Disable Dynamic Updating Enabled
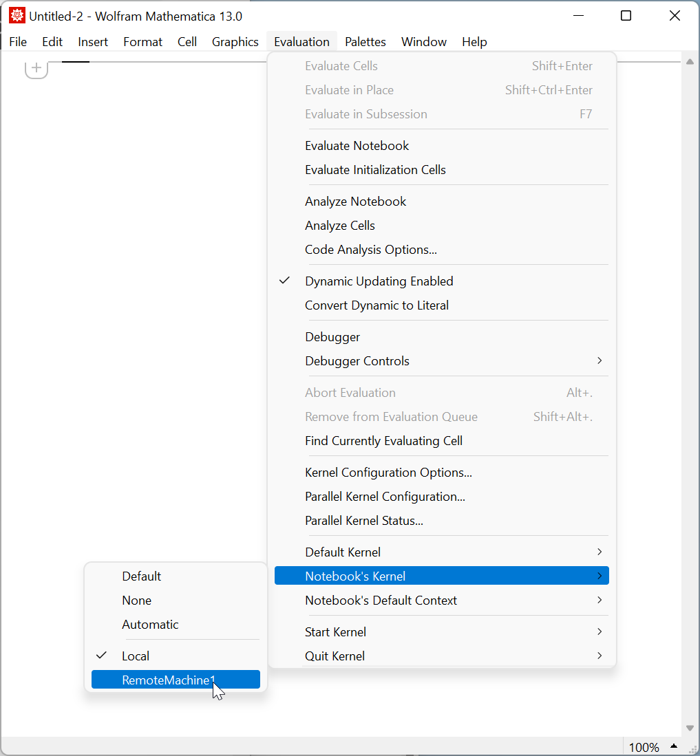Image resolution: width=700 pixels, height=756 pixels. click(x=379, y=281)
